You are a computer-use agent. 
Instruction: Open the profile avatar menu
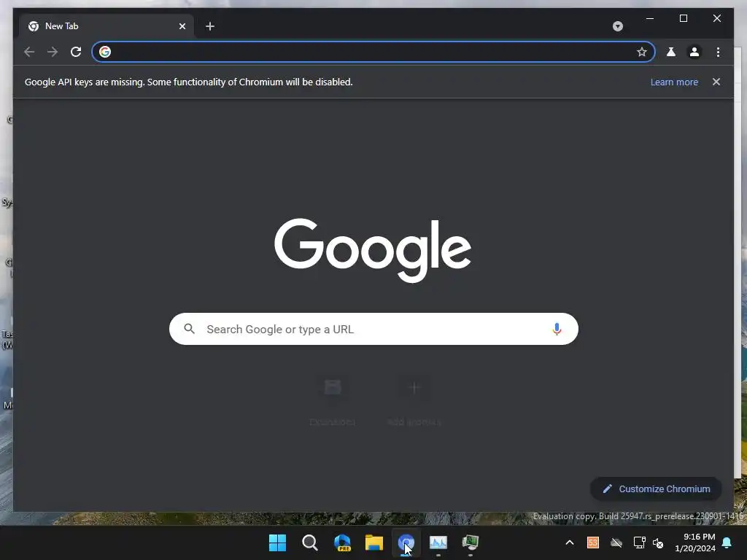point(694,52)
